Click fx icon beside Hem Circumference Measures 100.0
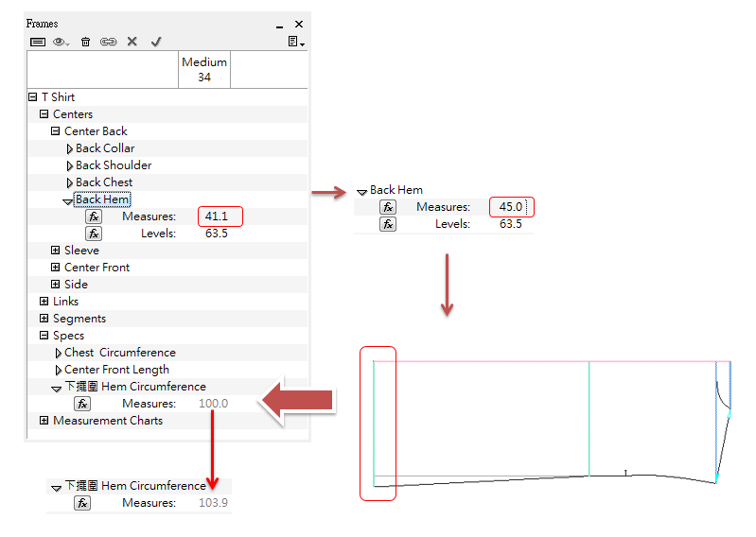The image size is (756, 537). 82,404
